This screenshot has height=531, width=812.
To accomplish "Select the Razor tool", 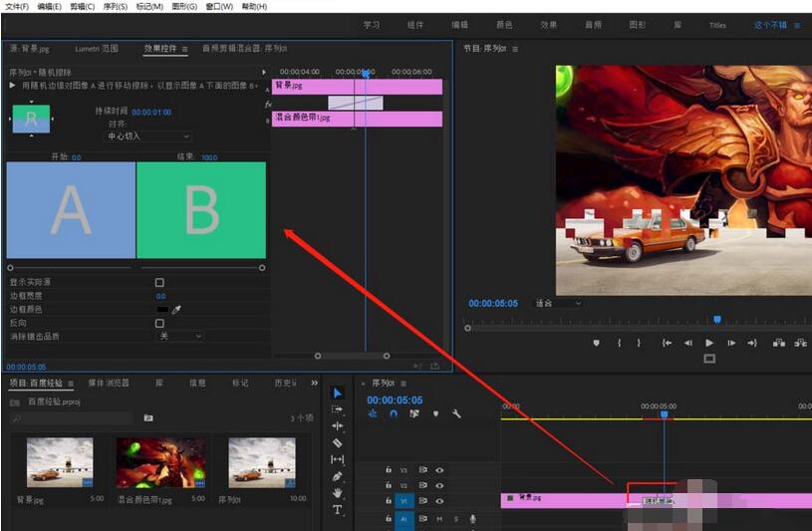I will [x=337, y=442].
